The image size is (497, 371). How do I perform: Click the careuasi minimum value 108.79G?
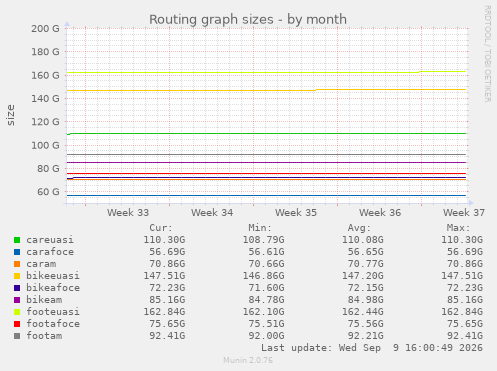point(263,240)
